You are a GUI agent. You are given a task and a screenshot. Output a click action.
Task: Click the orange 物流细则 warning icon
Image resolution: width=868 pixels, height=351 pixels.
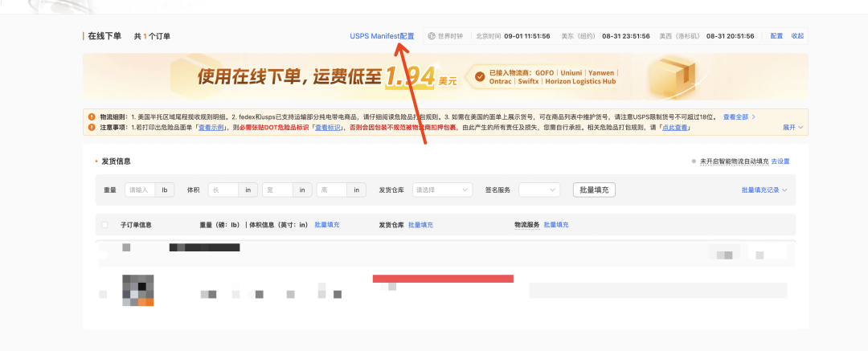pyautogui.click(x=92, y=116)
